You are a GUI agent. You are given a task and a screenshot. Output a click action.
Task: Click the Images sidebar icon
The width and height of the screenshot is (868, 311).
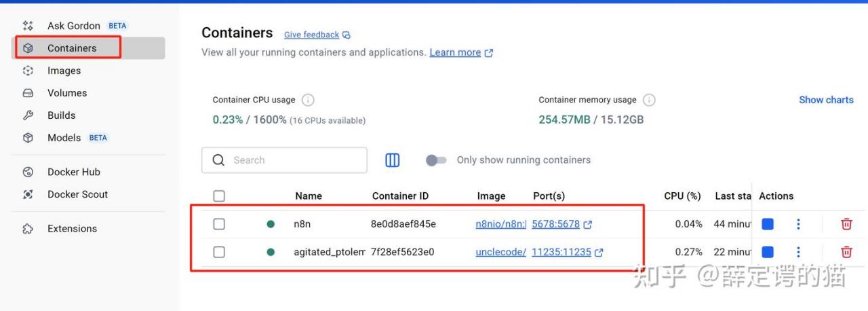click(28, 71)
